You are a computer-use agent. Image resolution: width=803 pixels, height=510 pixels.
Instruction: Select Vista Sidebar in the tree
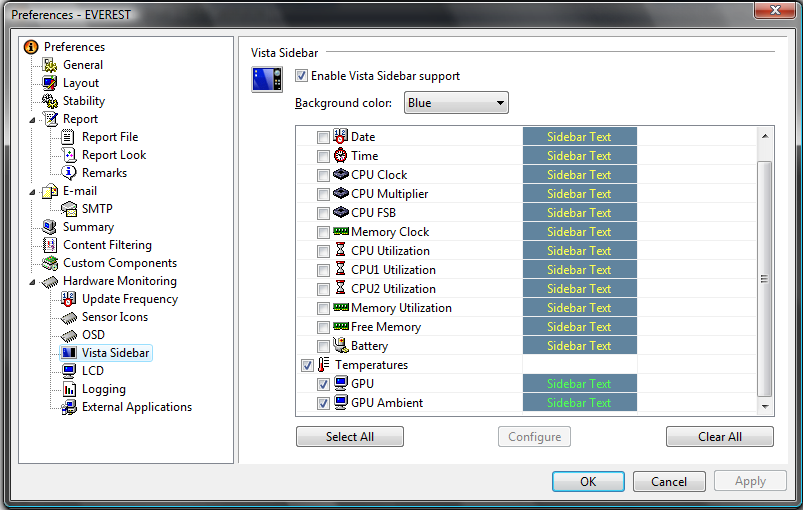pos(115,353)
